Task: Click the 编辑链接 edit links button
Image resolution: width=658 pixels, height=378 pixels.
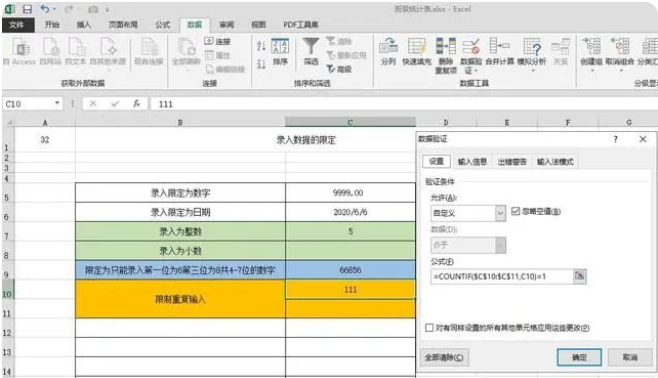Action: [225, 69]
